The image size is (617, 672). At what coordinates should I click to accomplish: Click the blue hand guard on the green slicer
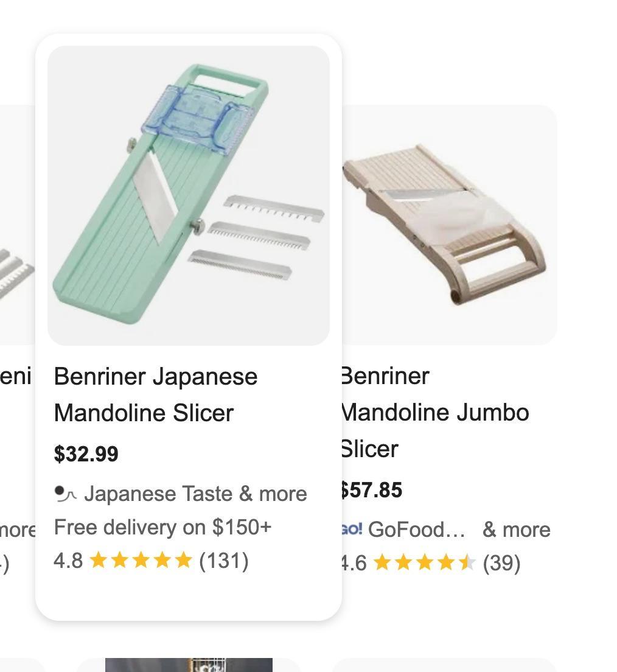(x=198, y=119)
